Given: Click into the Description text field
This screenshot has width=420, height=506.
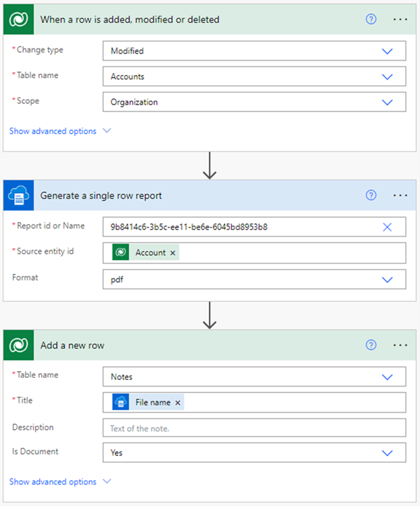Looking at the screenshot, I should point(254,428).
